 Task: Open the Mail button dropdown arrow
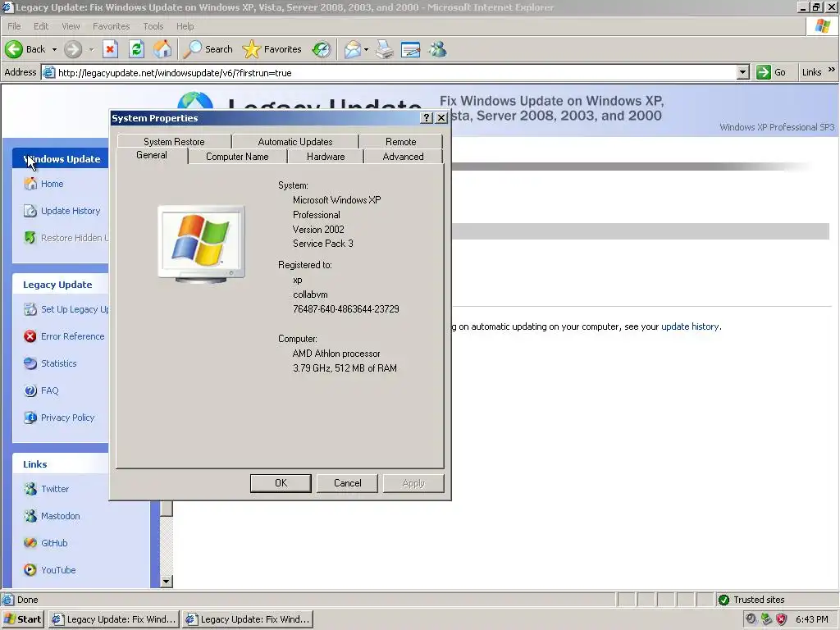pos(366,49)
